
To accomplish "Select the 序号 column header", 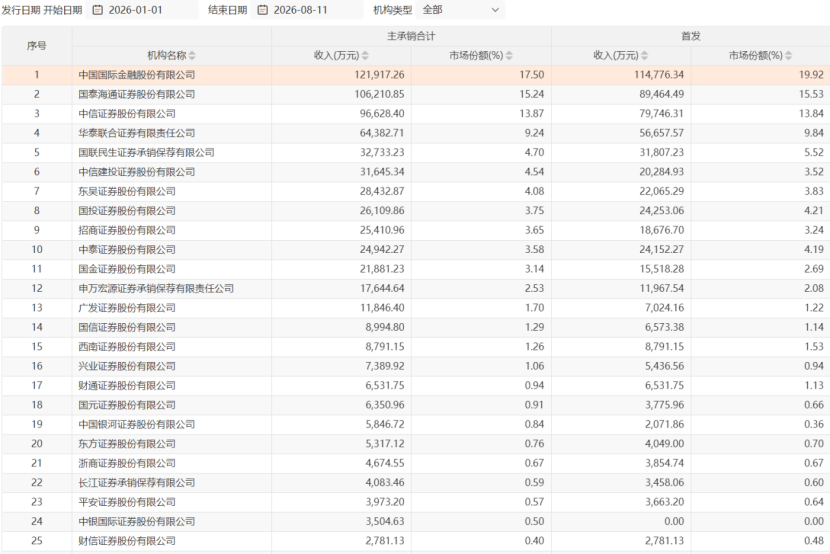I will [x=37, y=46].
